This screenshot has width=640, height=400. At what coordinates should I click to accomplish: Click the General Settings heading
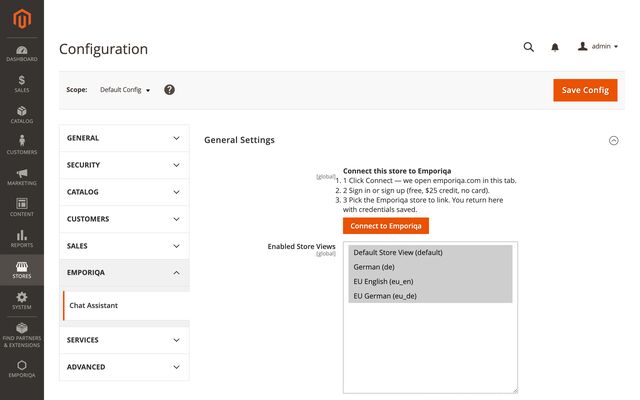239,140
